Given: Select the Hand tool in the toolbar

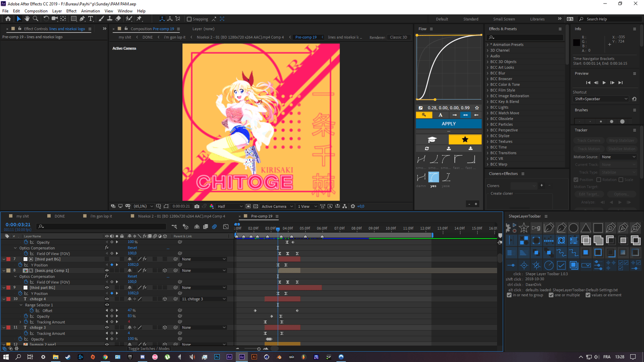Looking at the screenshot, I should (27, 19).
